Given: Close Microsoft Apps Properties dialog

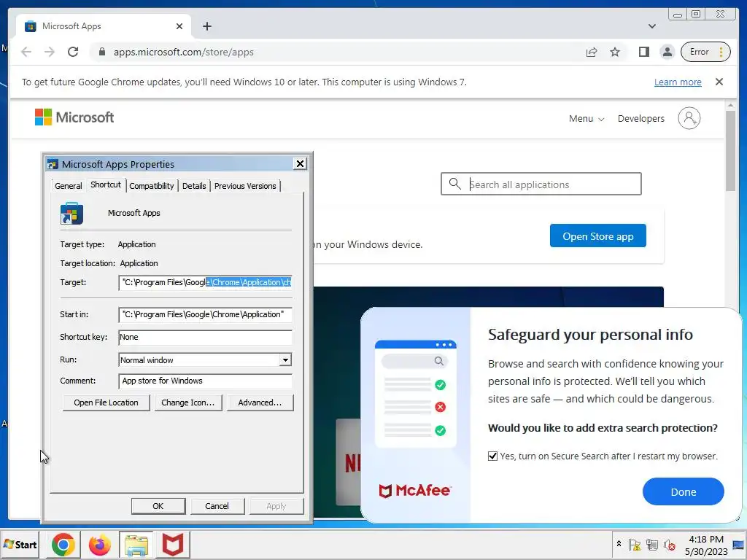Looking at the screenshot, I should [x=300, y=164].
